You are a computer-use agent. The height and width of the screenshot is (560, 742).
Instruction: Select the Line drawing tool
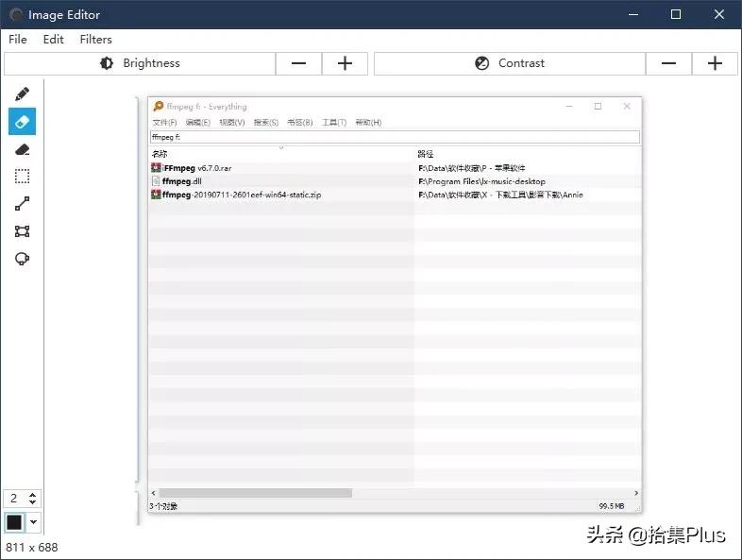[23, 204]
